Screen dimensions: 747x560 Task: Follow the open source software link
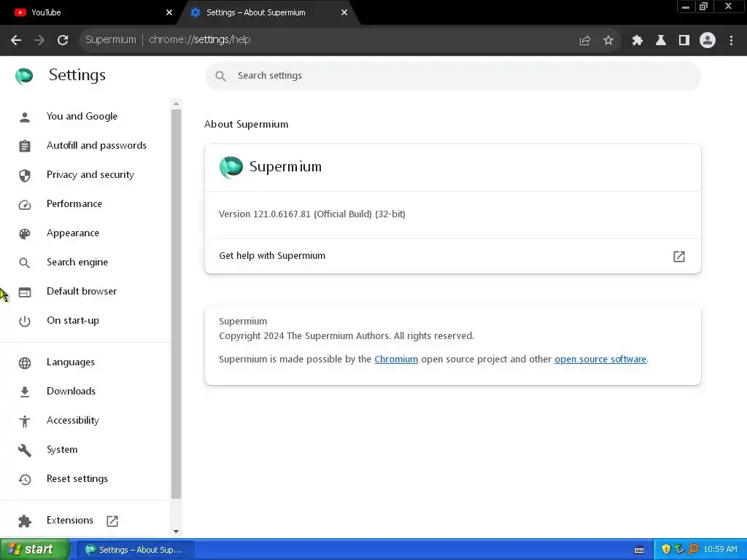pos(600,359)
